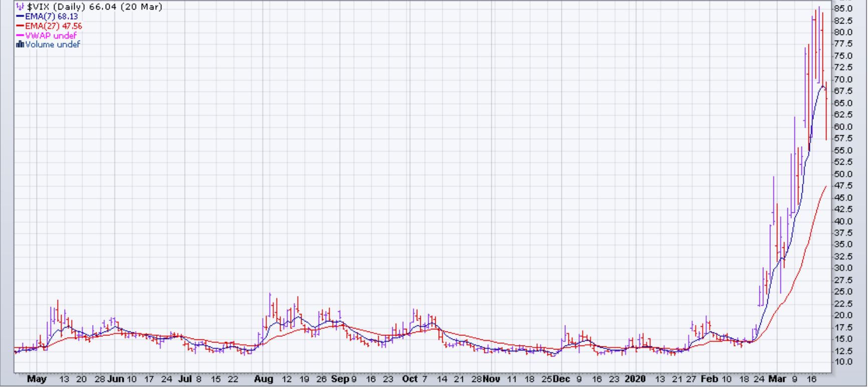868x387 pixels.
Task: Click the Volume undef legend entry
Action: (53, 45)
